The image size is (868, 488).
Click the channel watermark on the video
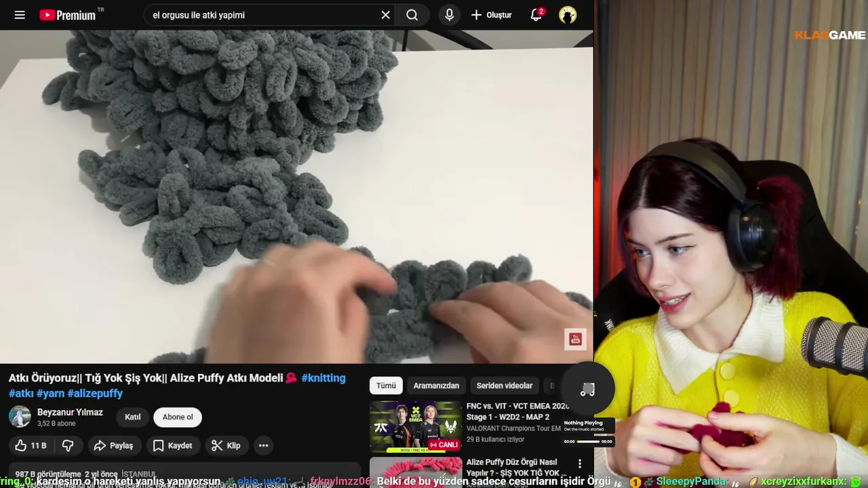pyautogui.click(x=575, y=340)
